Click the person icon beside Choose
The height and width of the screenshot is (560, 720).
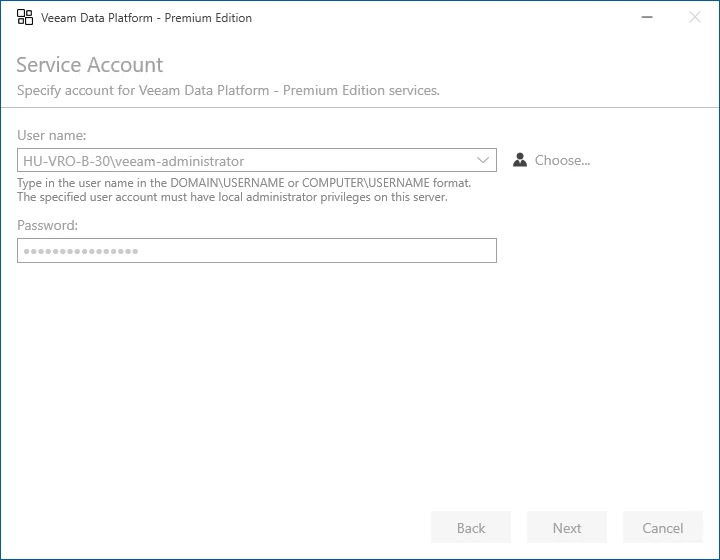[x=520, y=160]
